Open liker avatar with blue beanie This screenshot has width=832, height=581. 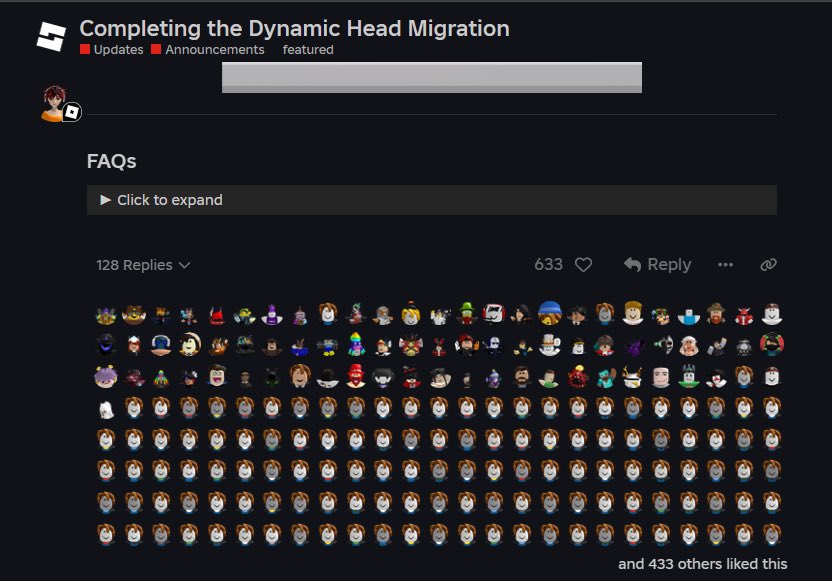tap(549, 314)
